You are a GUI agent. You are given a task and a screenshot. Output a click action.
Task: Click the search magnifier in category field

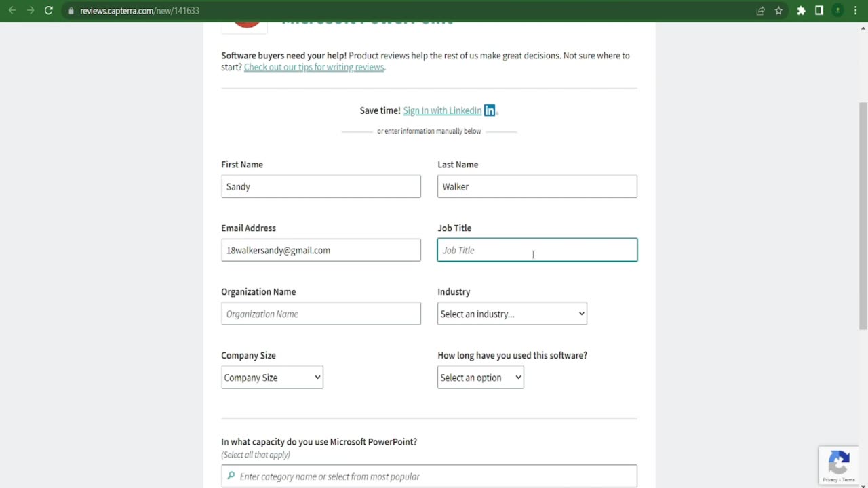231,476
